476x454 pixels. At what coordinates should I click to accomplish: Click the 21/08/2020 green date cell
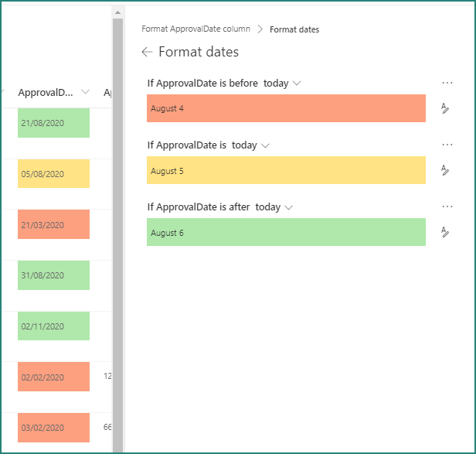(53, 123)
